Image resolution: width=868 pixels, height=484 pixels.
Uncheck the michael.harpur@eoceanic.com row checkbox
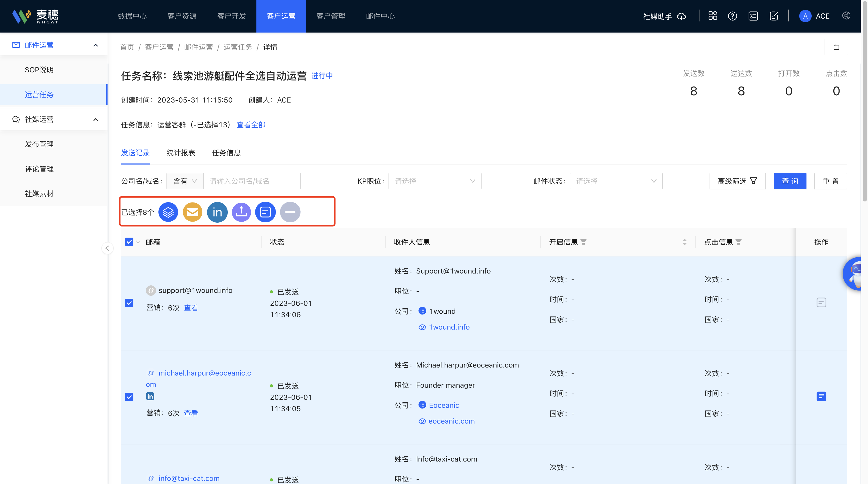point(129,397)
